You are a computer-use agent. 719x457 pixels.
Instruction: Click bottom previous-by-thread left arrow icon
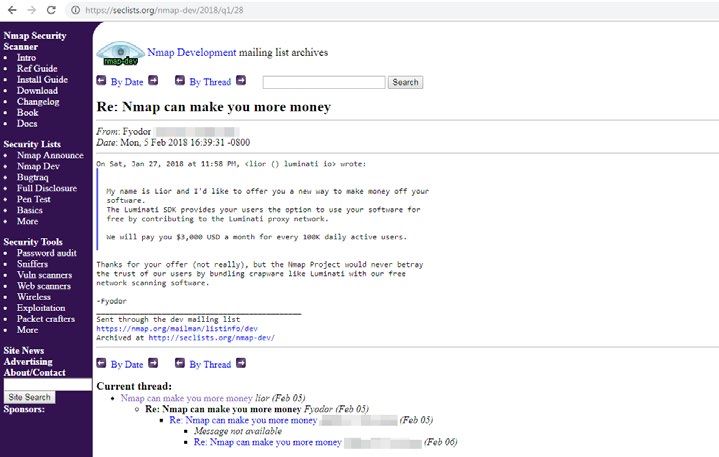click(180, 363)
